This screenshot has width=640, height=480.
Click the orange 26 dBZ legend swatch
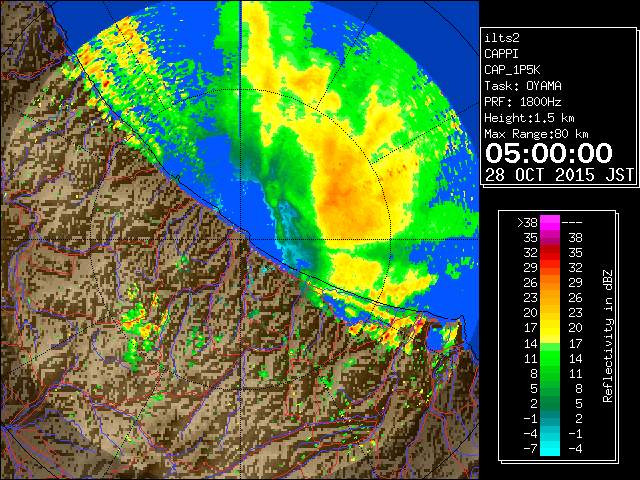click(x=550, y=283)
